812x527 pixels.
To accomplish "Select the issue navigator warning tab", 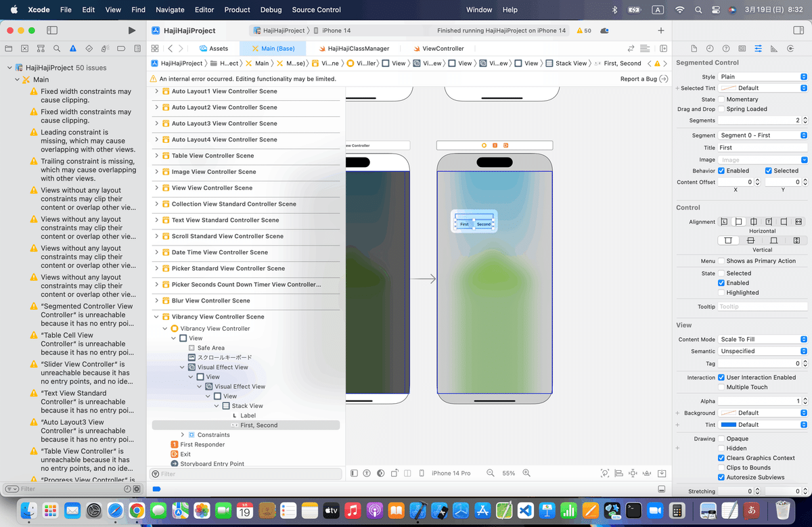I will coord(73,49).
